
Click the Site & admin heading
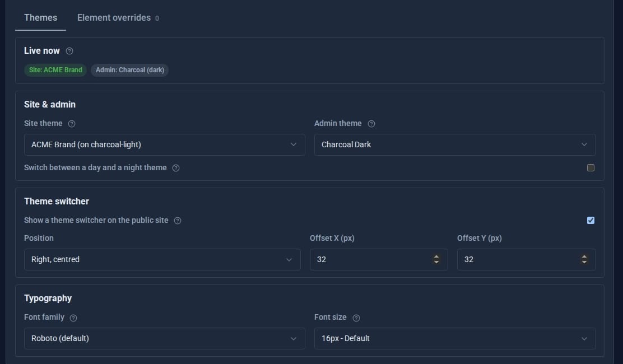click(x=50, y=104)
